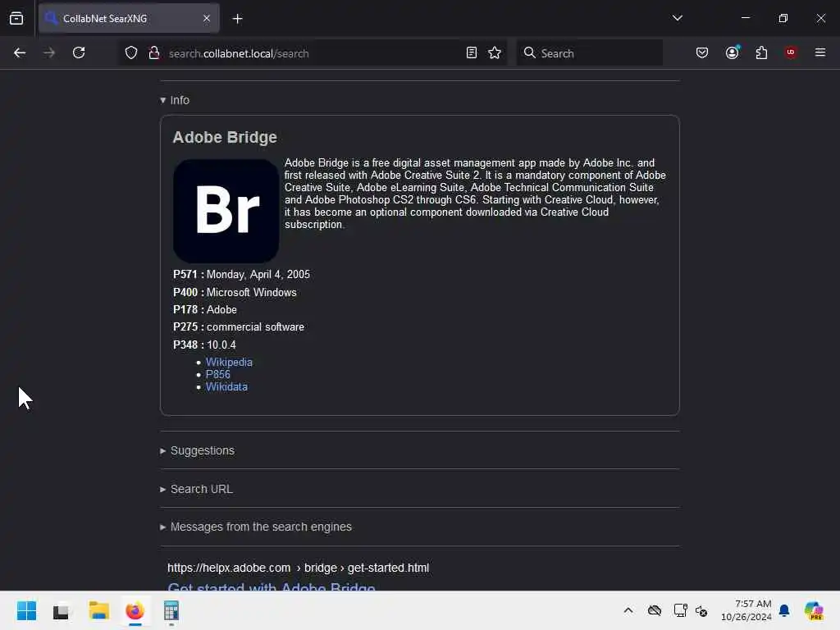
Task: Show hidden system tray icons
Action: pyautogui.click(x=628, y=610)
